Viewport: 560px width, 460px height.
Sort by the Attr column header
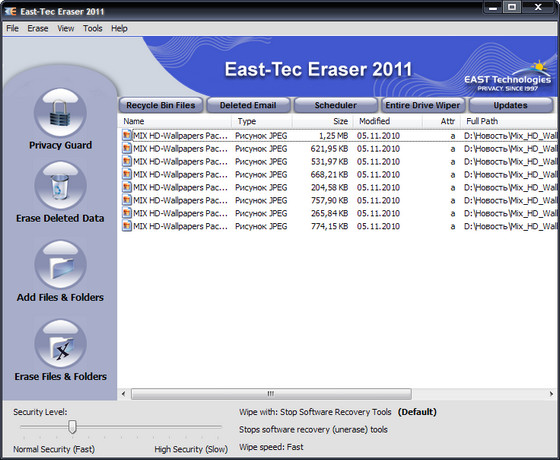coord(441,121)
